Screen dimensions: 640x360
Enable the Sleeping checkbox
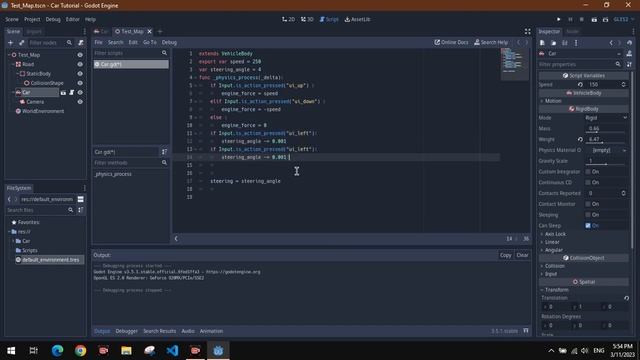588,215
